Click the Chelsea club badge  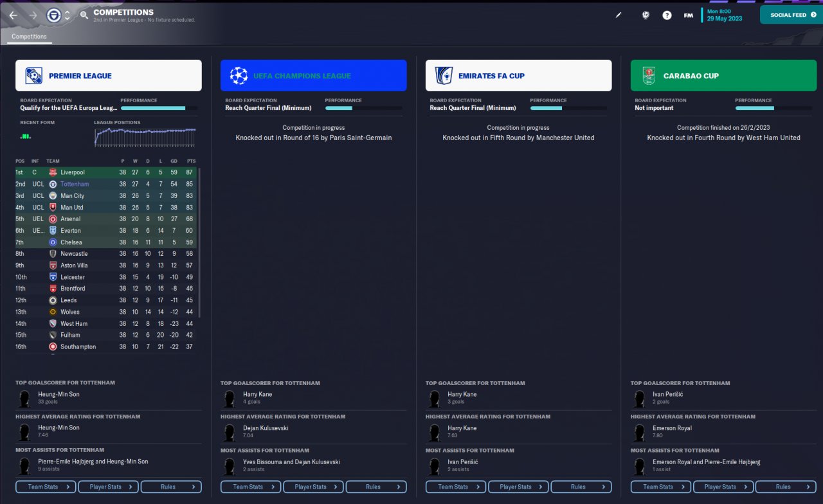point(53,242)
